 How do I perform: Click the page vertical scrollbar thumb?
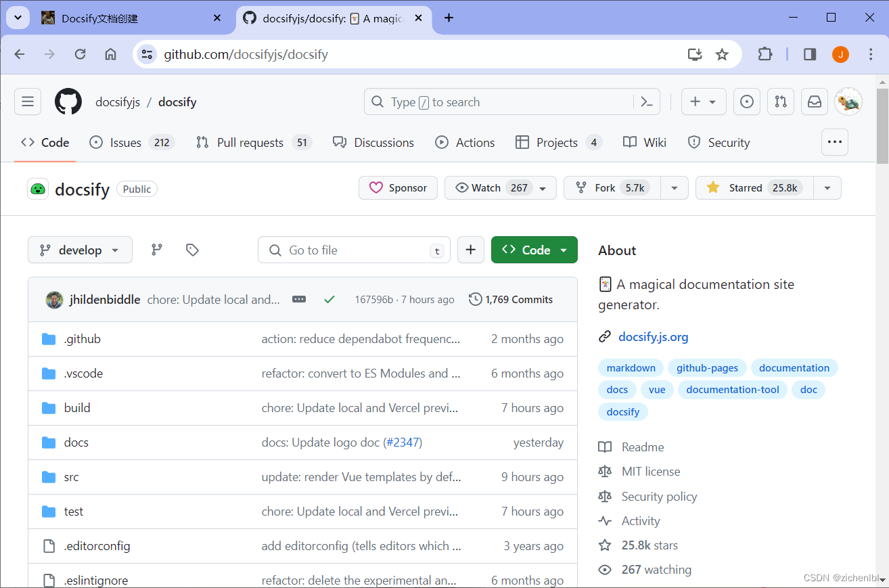882,127
